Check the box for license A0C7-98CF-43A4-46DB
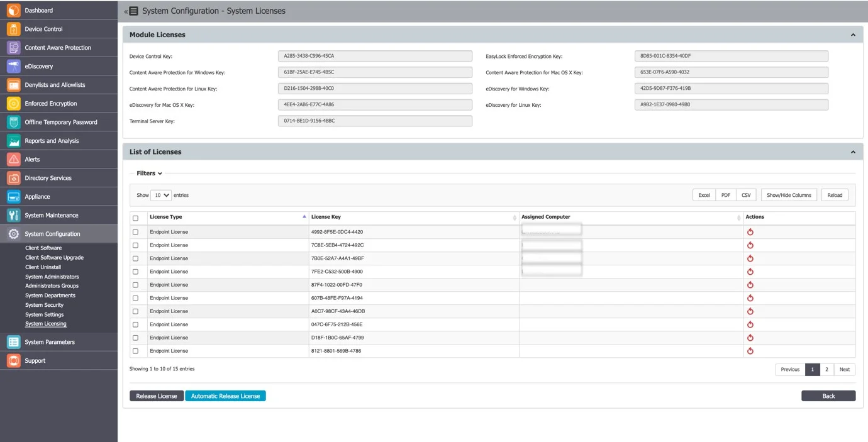868x442 pixels. [135, 311]
